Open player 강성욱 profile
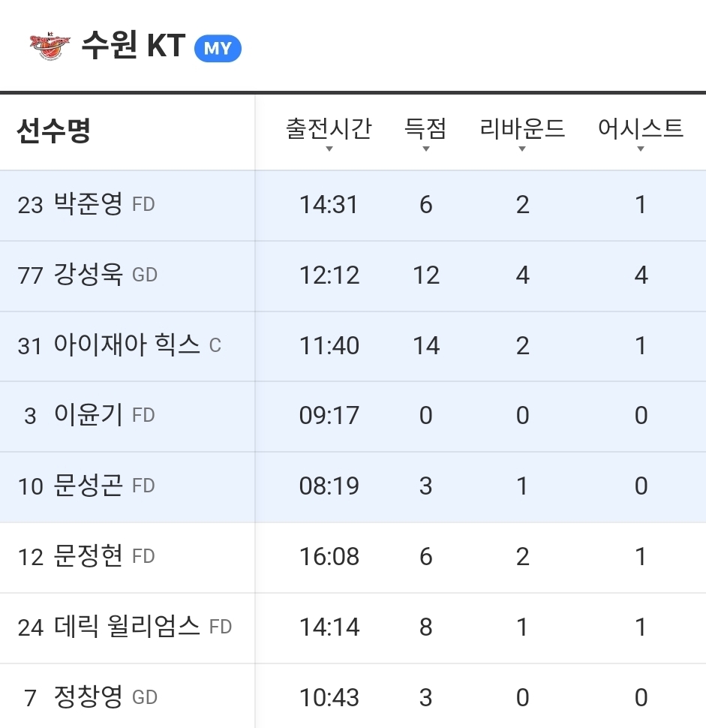The height and width of the screenshot is (728, 706). [x=89, y=275]
